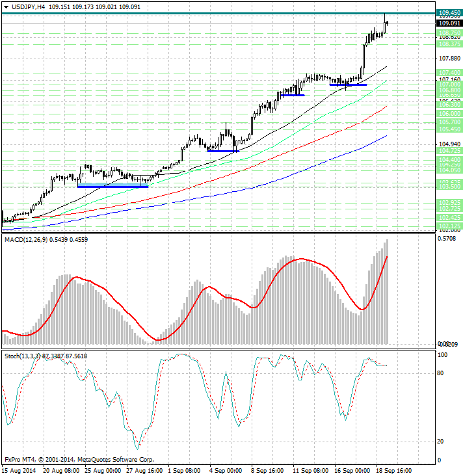Select the 107.880 price scale value
Image resolution: width=463 pixels, height=476 pixels.
click(449, 59)
